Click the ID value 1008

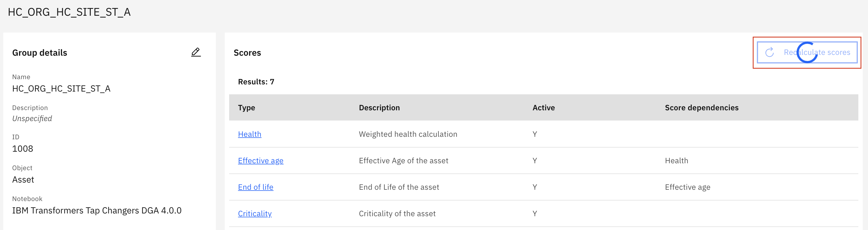(23, 149)
